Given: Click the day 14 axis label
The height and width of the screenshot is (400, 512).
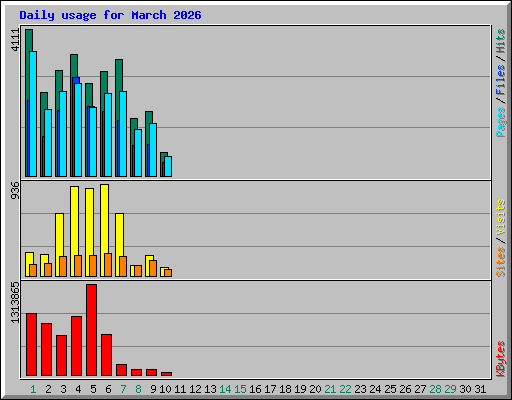Looking at the screenshot, I should [x=225, y=389].
